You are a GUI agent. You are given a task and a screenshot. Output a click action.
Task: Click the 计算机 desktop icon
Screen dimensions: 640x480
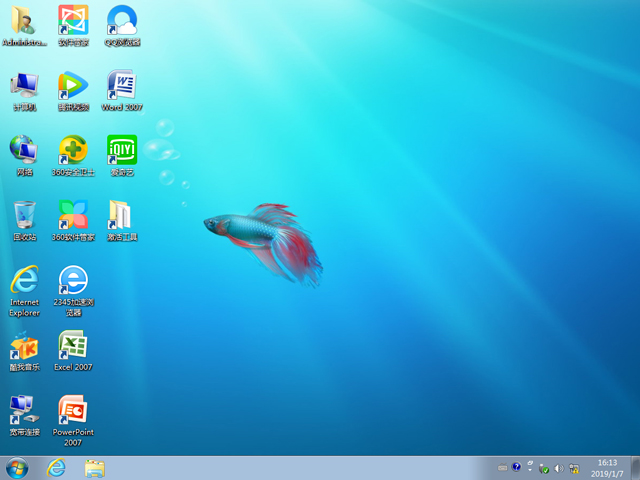(24, 85)
